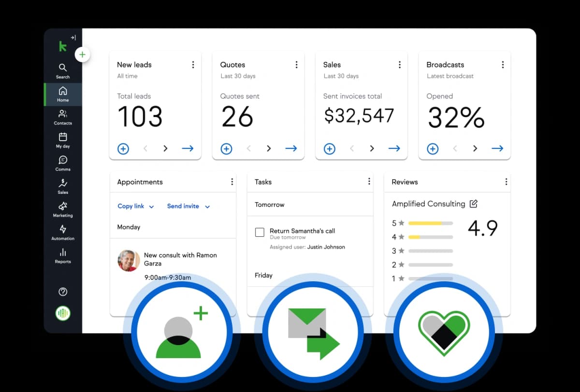Click the 4.9 average rating value

483,228
